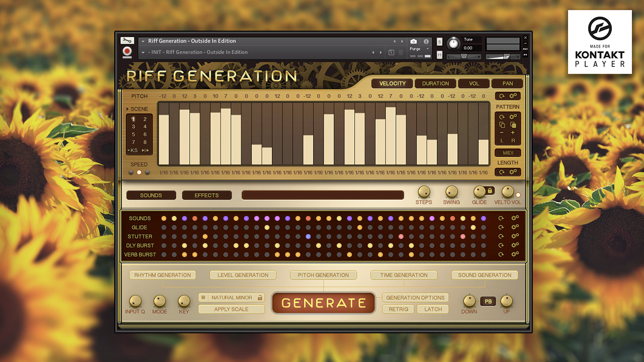Toggle the Solo S button
Image resolution: width=644 pixels, height=362 pixels.
[x=439, y=41]
